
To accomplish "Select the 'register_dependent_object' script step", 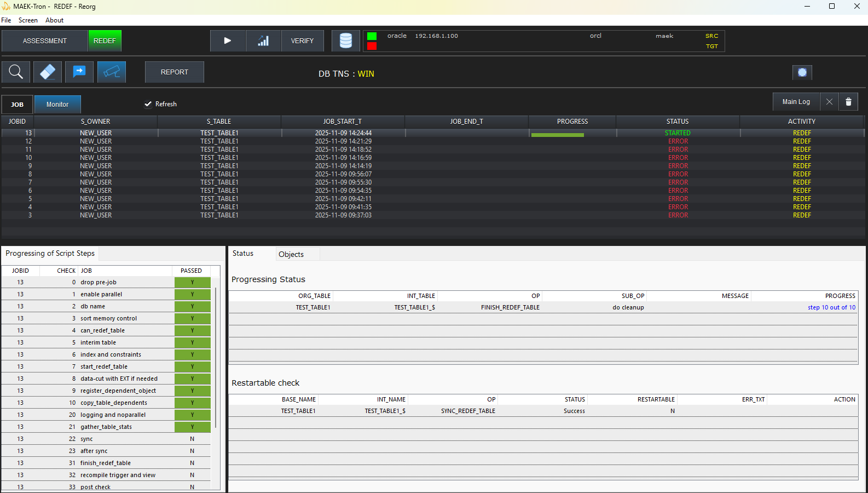I will (x=106, y=391).
